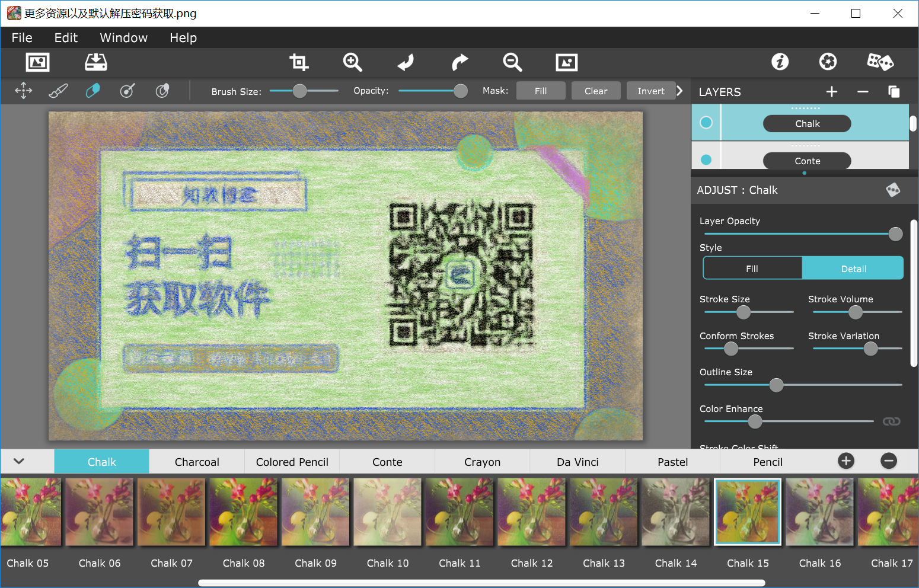Add a new layer with plus icon
Image resolution: width=919 pixels, height=588 pixels.
pos(832,91)
